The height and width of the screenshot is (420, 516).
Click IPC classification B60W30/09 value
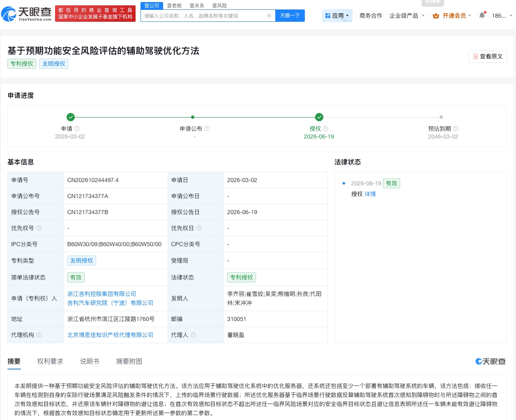114,244
